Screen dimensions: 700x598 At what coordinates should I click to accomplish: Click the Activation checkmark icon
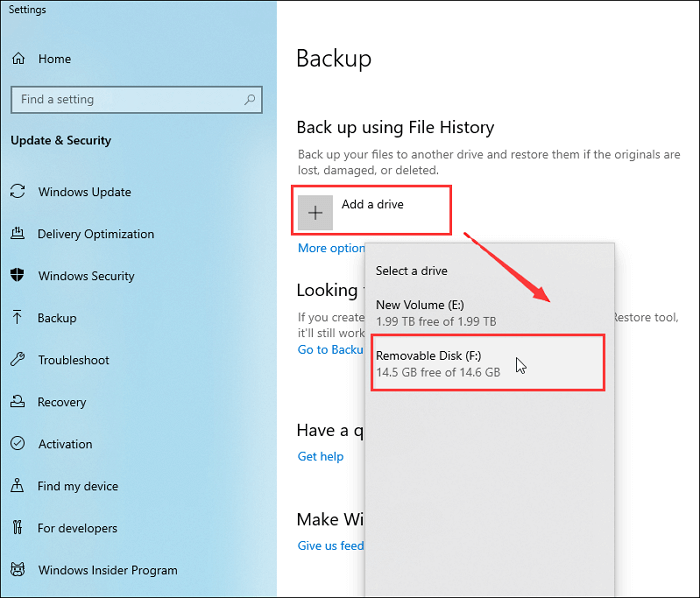click(18, 444)
